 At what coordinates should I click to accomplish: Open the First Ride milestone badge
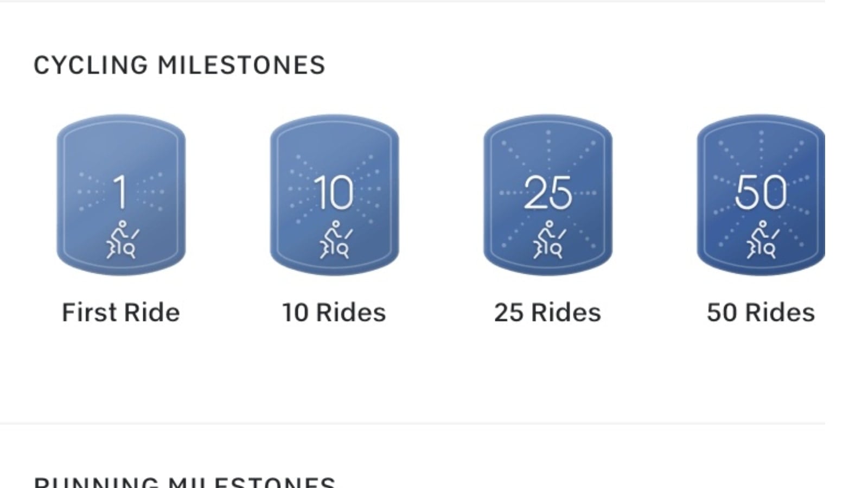[x=121, y=195]
